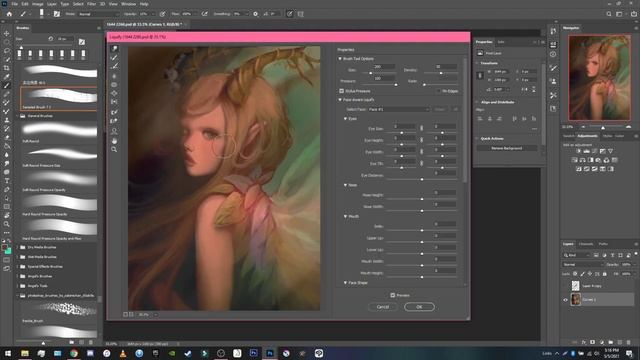Image resolution: width=640 pixels, height=360 pixels.
Task: Select the Sampled Brush 7 1 preset
Action: coord(59,98)
